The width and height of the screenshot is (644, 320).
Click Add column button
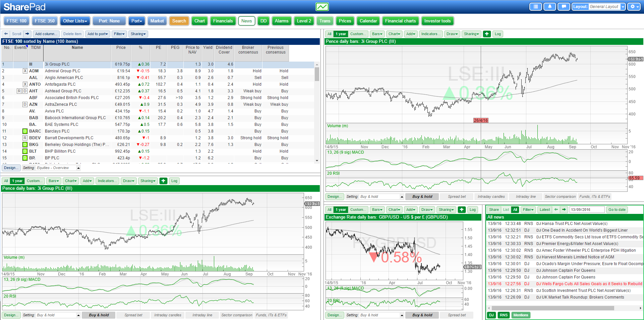pyautogui.click(x=46, y=34)
